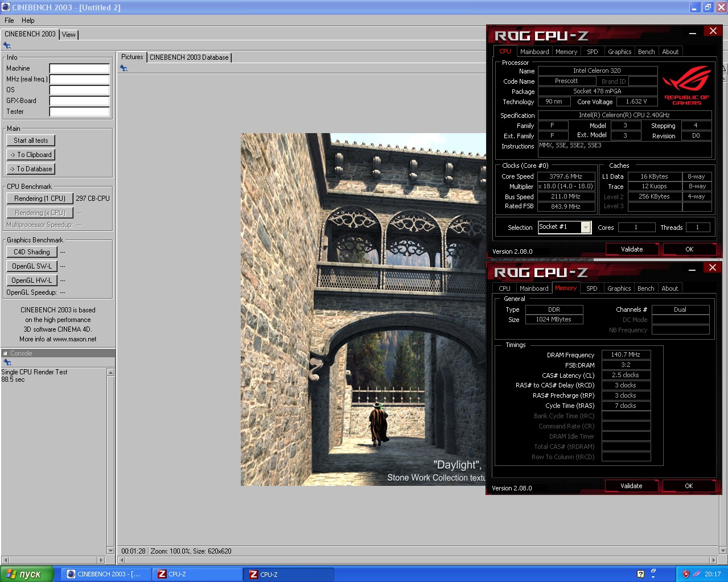
Task: Open second CPU-Z taskbar button
Action: 289,574
